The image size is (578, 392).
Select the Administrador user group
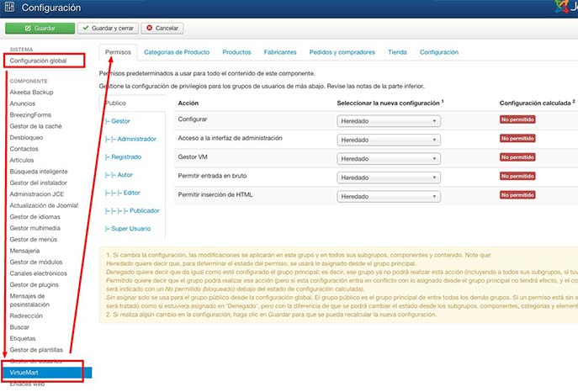pyautogui.click(x=130, y=139)
